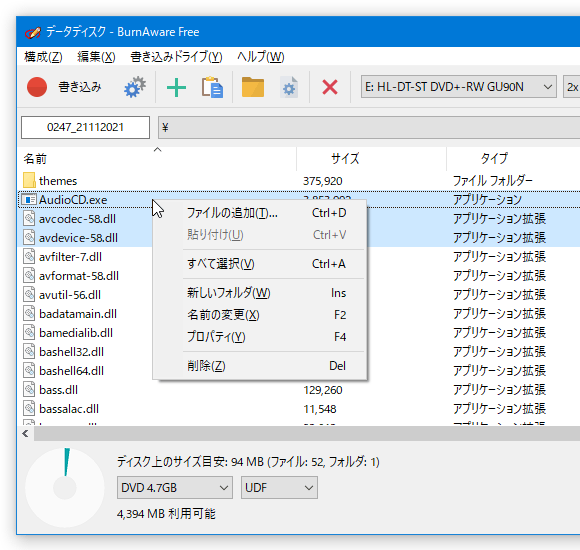The image size is (580, 550).
Task: Select AudioCD.exe in the file list
Action: 73,200
